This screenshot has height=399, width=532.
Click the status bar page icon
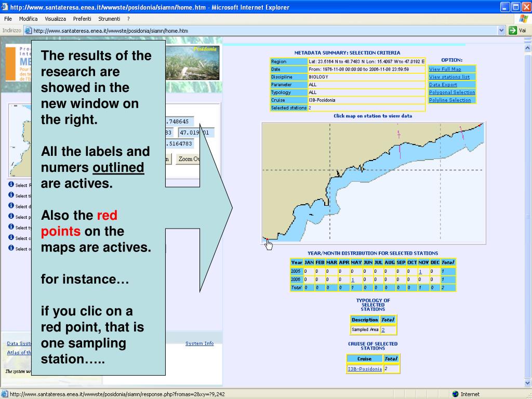5,394
